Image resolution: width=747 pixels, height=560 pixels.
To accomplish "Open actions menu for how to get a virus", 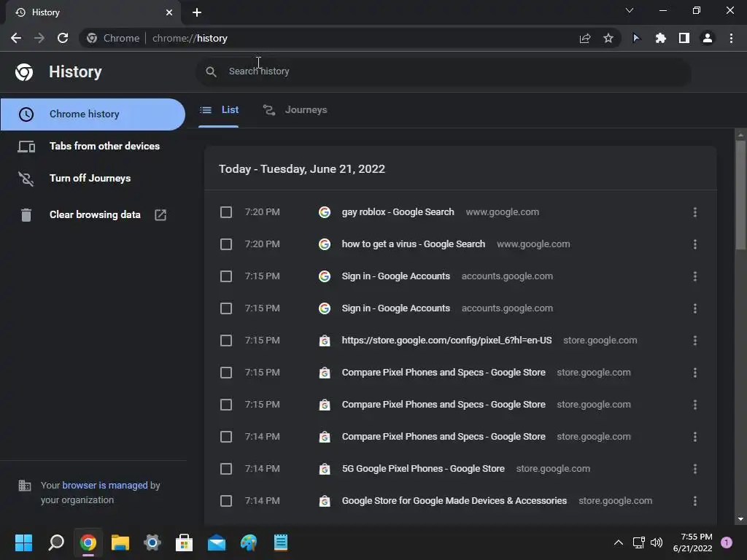I will point(695,244).
